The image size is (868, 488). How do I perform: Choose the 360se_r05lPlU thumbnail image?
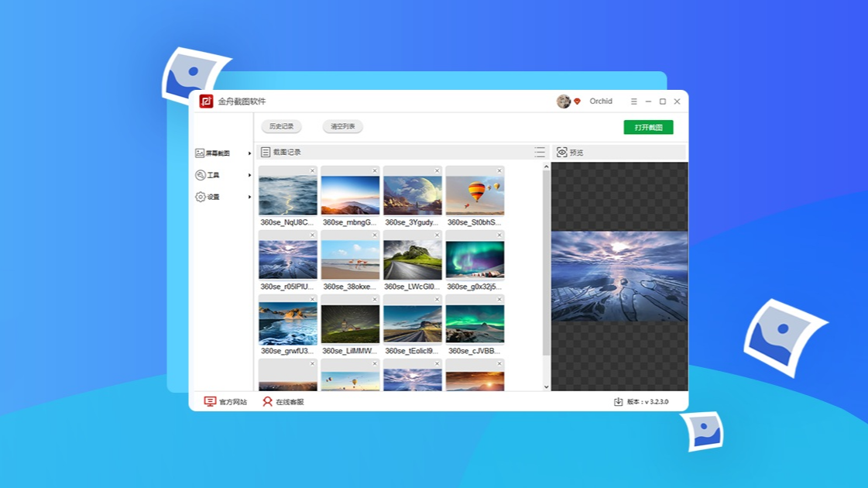288,259
